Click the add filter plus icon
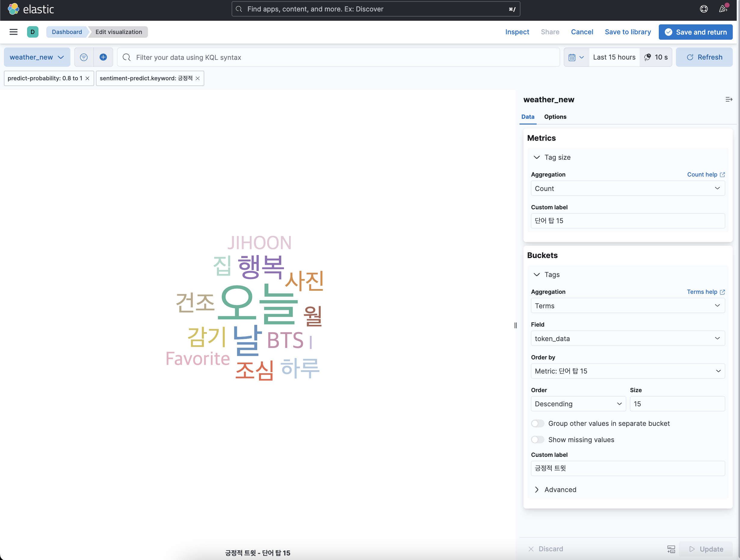 pyautogui.click(x=103, y=57)
